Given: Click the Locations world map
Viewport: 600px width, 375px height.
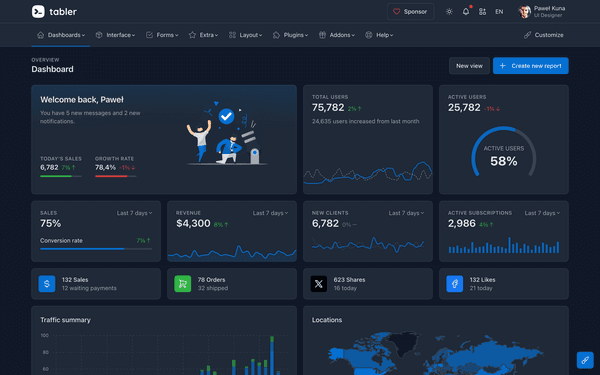Looking at the screenshot, I should [435, 353].
